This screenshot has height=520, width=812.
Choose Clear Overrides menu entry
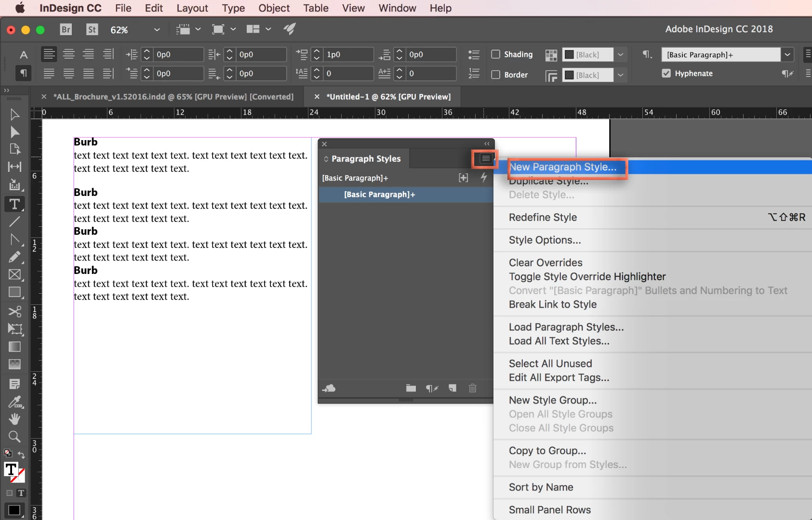click(546, 262)
